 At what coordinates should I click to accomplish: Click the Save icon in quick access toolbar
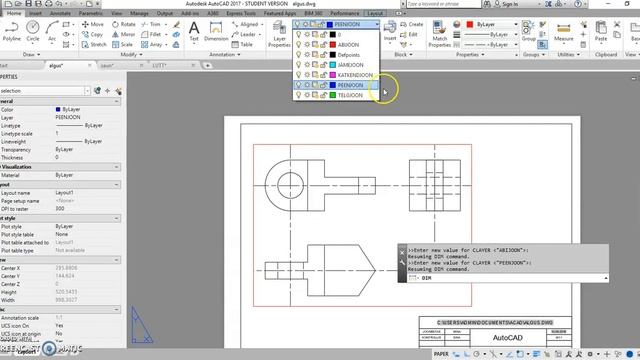[x=29, y=4]
